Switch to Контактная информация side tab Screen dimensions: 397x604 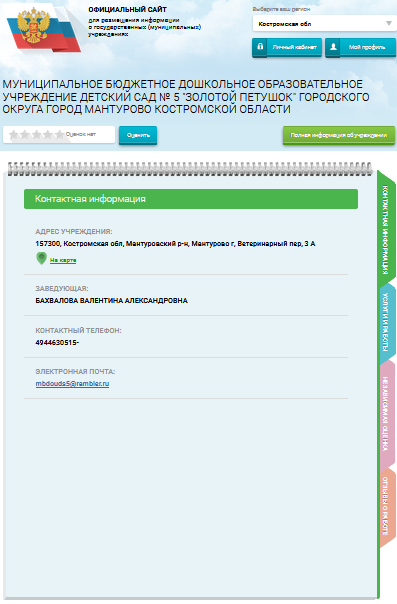[x=385, y=229]
